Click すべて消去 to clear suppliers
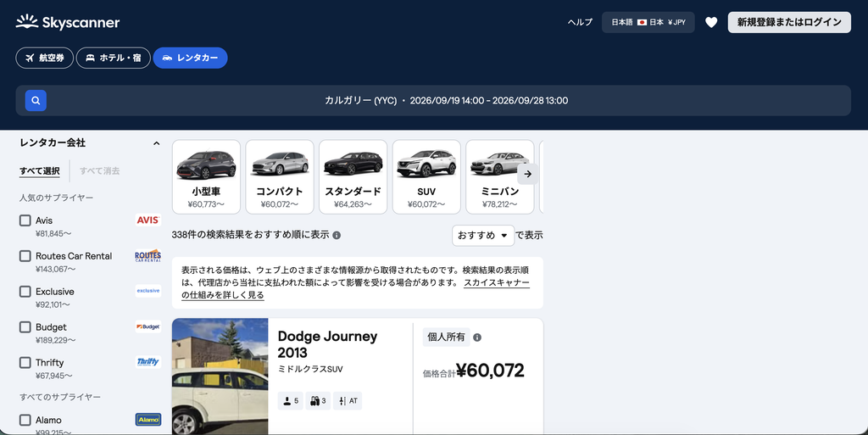This screenshot has height=435, width=868. pyautogui.click(x=100, y=171)
